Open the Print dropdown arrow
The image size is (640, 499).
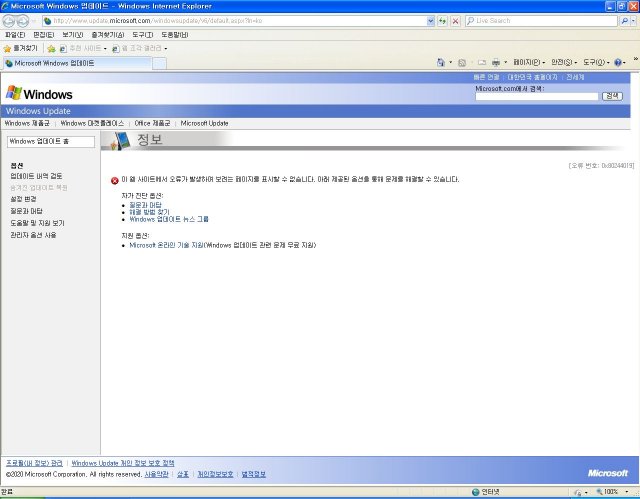pyautogui.click(x=505, y=62)
